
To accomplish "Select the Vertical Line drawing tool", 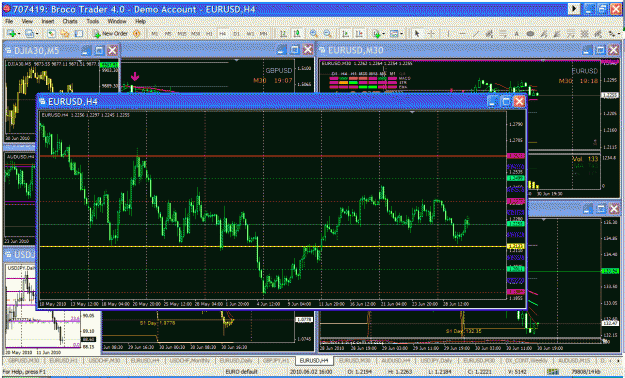I will pyautogui.click(x=448, y=34).
